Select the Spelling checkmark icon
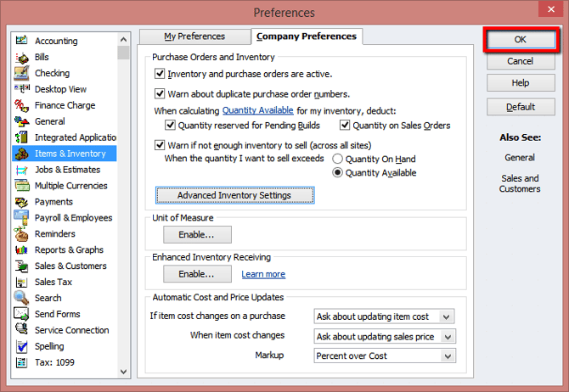569x392 pixels. (x=20, y=346)
